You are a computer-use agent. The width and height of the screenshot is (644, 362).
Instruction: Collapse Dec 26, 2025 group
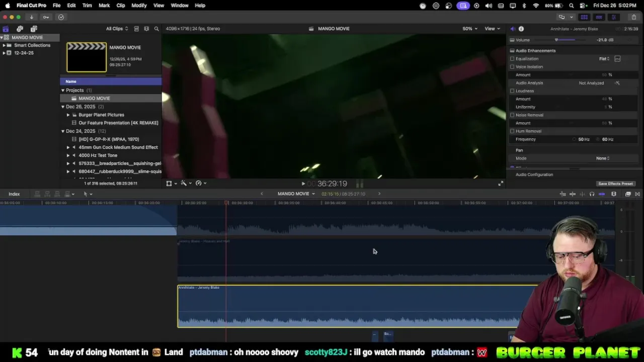[x=63, y=107]
